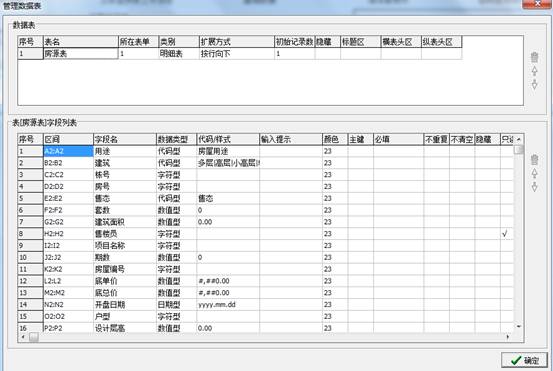This screenshot has height=371, width=553.
Task: Click the K2:K2 range cell
Action: pyautogui.click(x=68, y=269)
